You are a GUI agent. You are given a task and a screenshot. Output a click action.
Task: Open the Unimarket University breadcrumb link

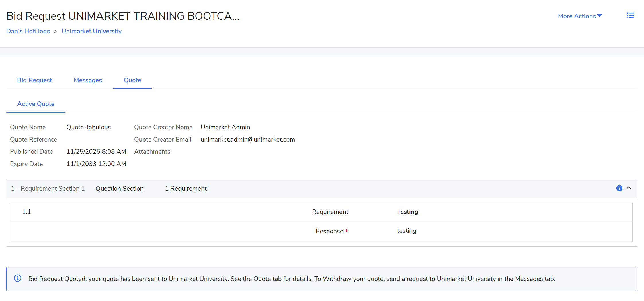91,31
